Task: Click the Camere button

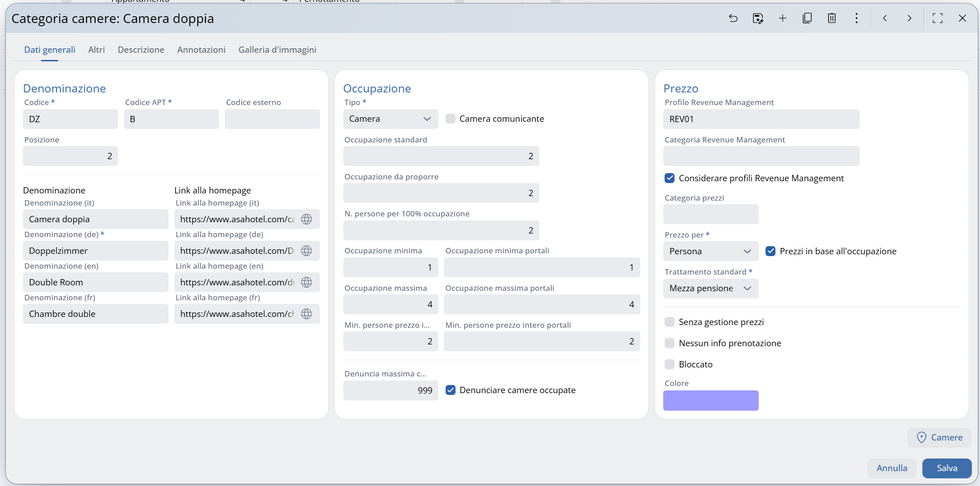Action: click(939, 437)
